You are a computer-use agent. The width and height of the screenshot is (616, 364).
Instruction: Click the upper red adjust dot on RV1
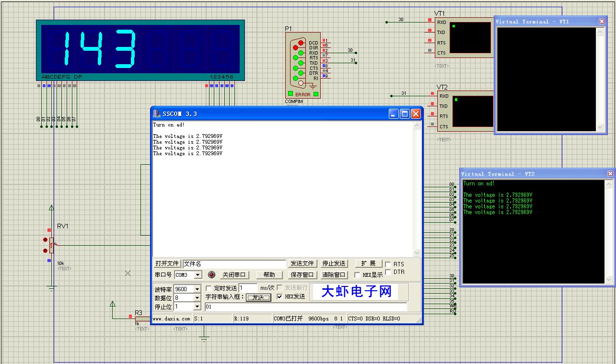coord(45,239)
